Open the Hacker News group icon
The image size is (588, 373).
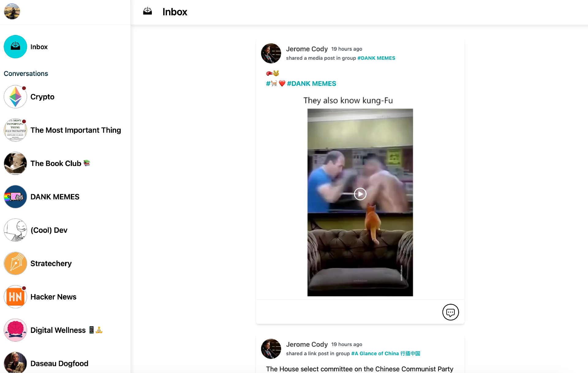[x=15, y=297]
